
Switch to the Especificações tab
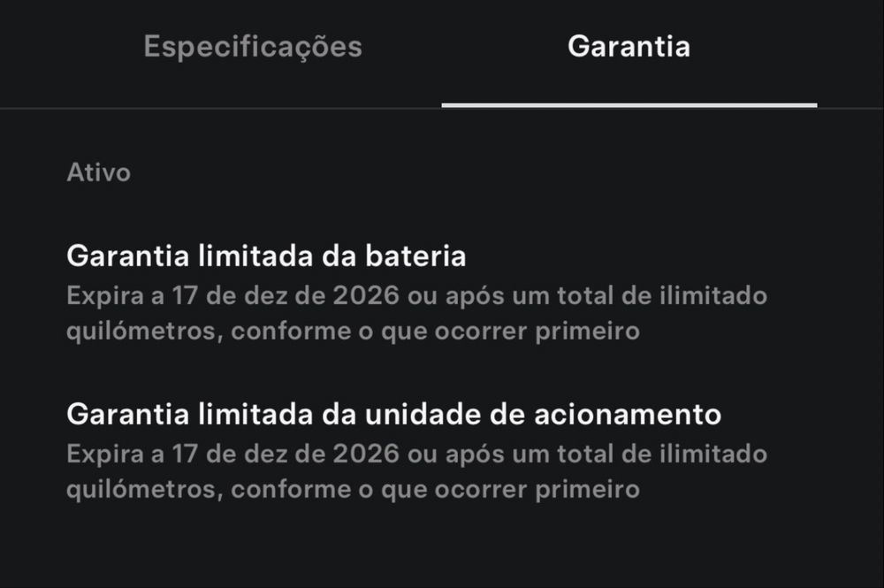pyautogui.click(x=253, y=47)
